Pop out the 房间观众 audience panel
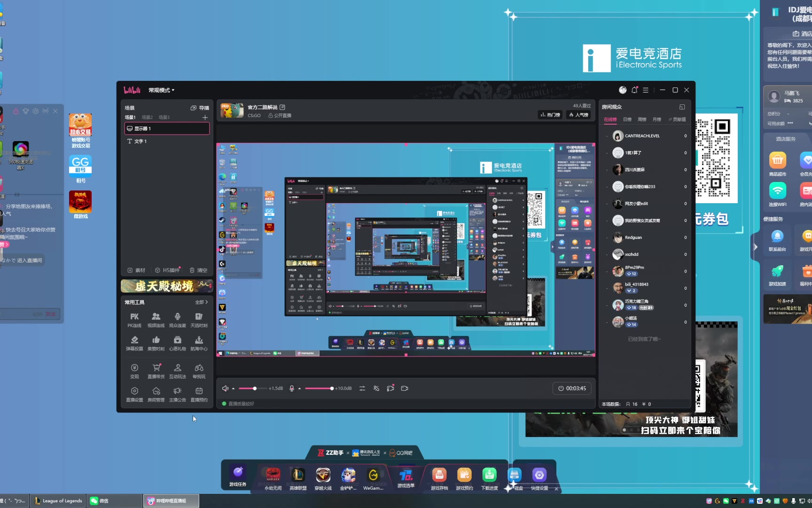Screen dimensions: 812x508 click(682, 107)
